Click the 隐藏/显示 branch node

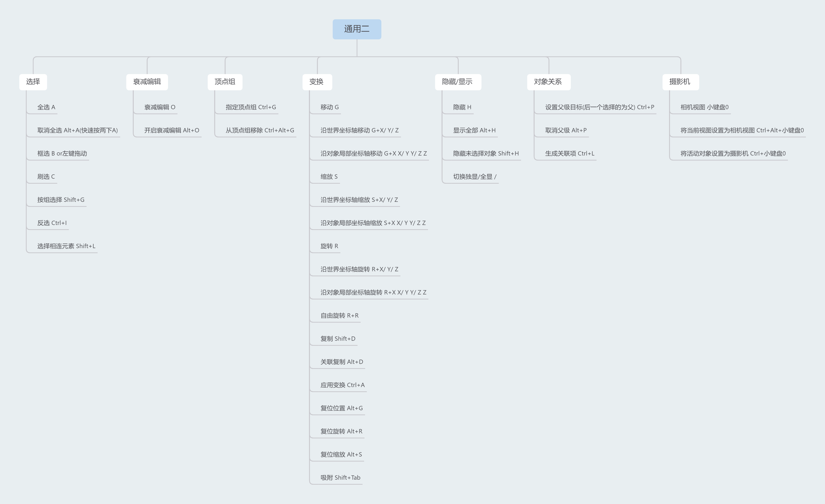click(457, 82)
